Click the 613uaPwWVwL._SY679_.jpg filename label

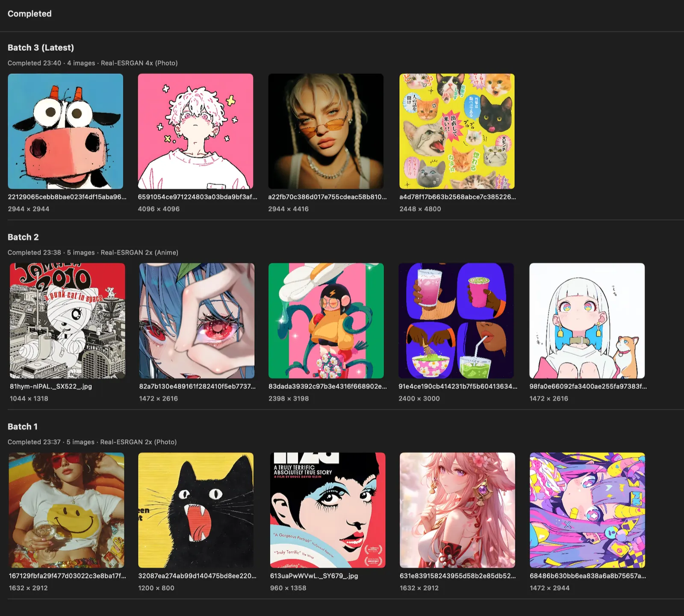point(314,576)
